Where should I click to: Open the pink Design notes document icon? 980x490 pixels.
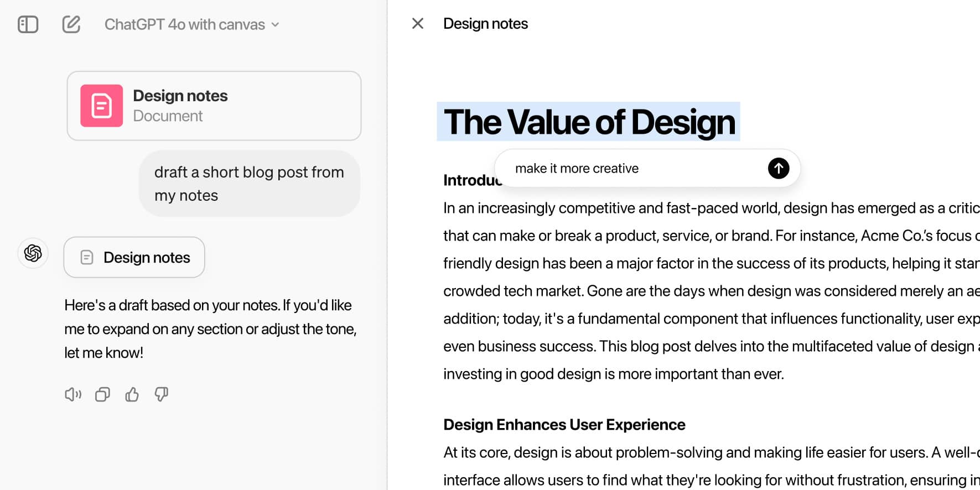(x=101, y=106)
